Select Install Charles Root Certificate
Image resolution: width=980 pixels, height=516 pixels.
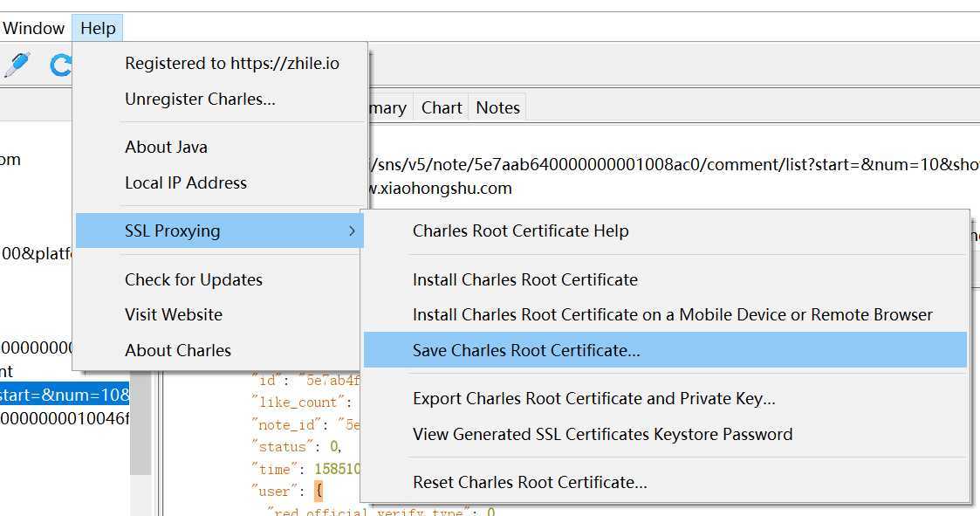click(x=525, y=279)
